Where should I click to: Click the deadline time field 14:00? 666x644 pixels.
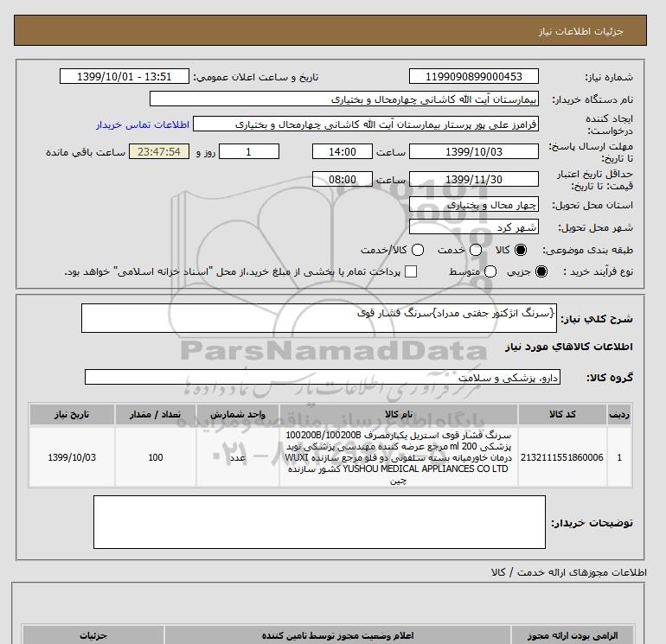(343, 152)
